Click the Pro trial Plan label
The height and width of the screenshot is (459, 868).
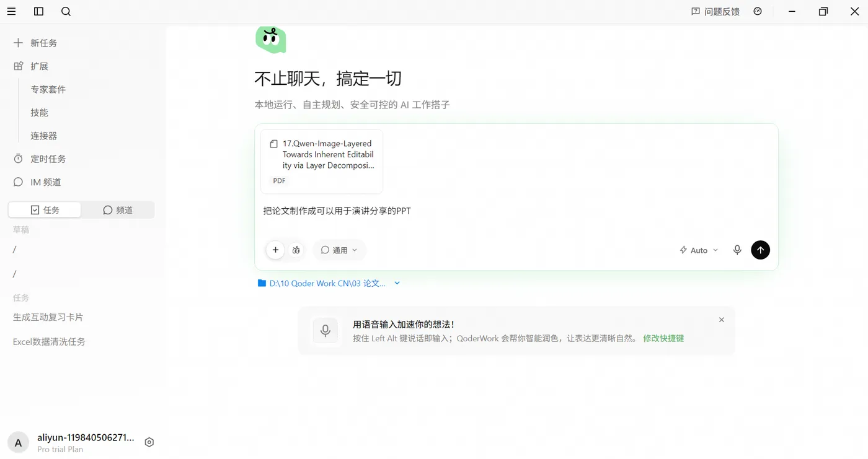60,449
